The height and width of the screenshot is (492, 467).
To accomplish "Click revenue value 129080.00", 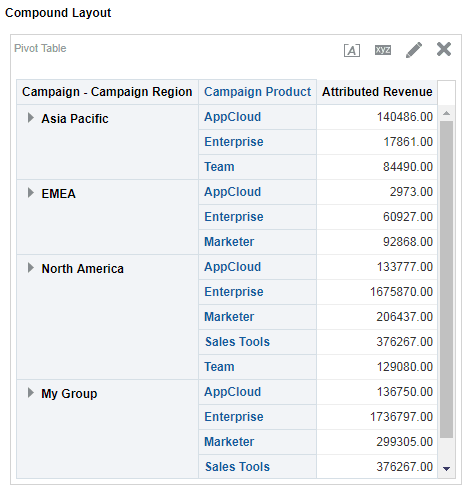I will pos(405,367).
